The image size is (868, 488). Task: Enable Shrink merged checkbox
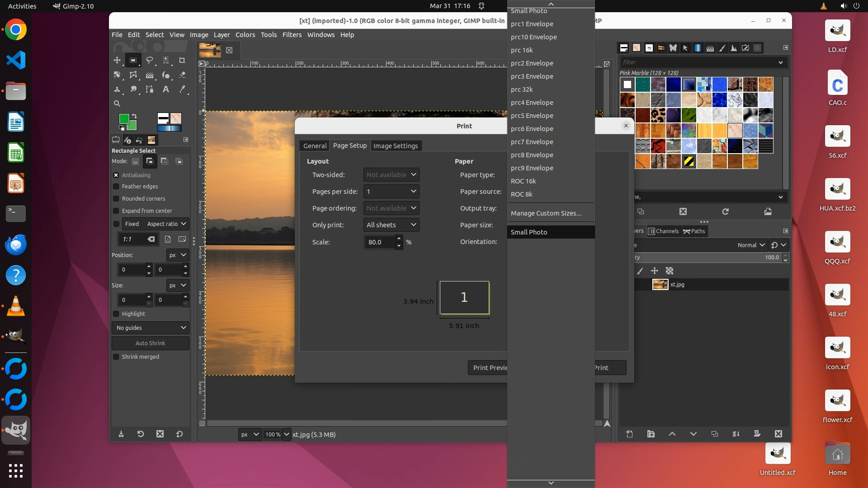(x=116, y=357)
